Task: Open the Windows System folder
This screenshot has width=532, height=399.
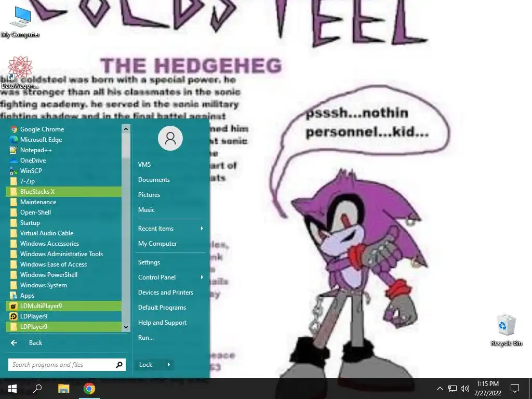Action: (63, 285)
